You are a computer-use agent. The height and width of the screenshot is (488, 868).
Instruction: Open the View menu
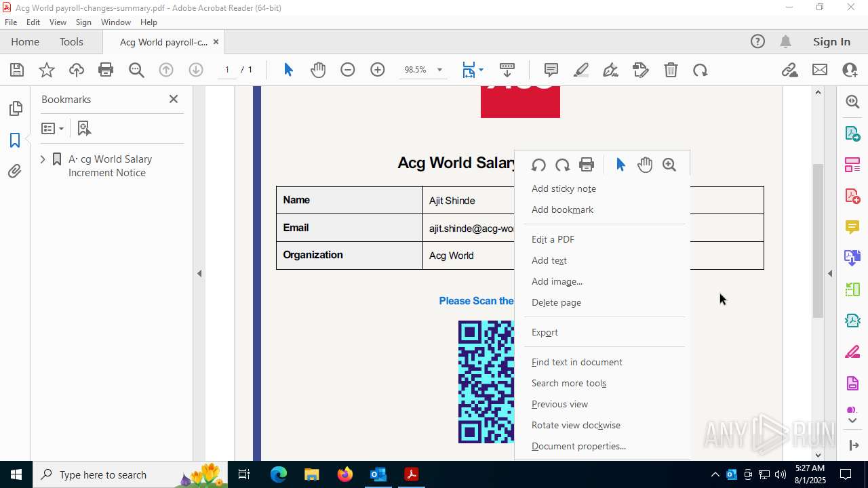(58, 22)
